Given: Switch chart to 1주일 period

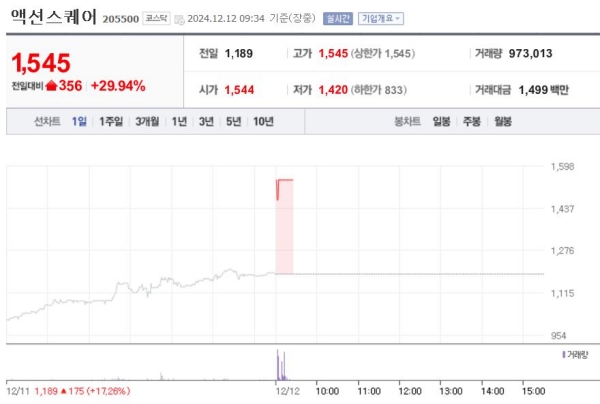Looking at the screenshot, I should point(111,122).
